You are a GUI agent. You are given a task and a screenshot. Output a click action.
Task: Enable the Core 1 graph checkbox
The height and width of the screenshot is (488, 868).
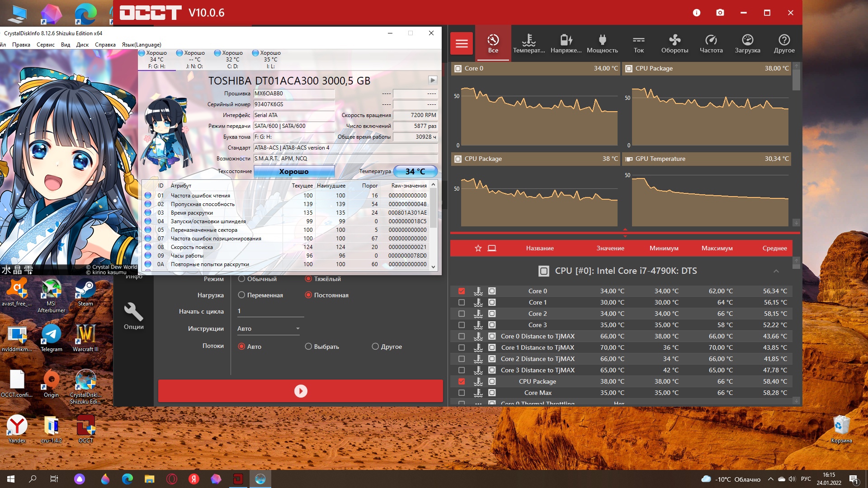462,302
